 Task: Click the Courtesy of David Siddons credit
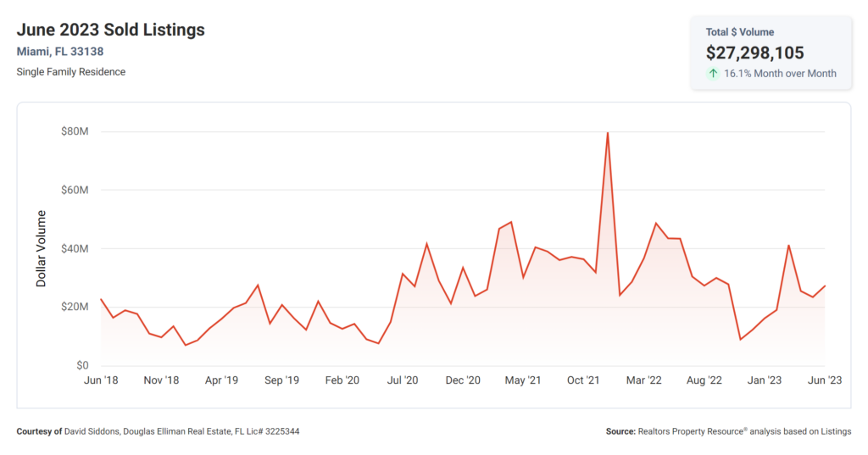158,431
